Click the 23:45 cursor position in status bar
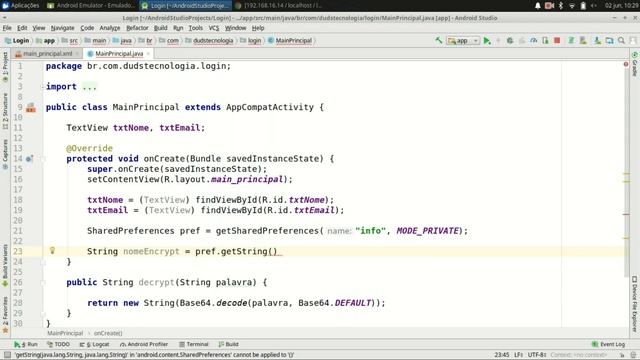Screen dimensions: 640x360 point(502,355)
